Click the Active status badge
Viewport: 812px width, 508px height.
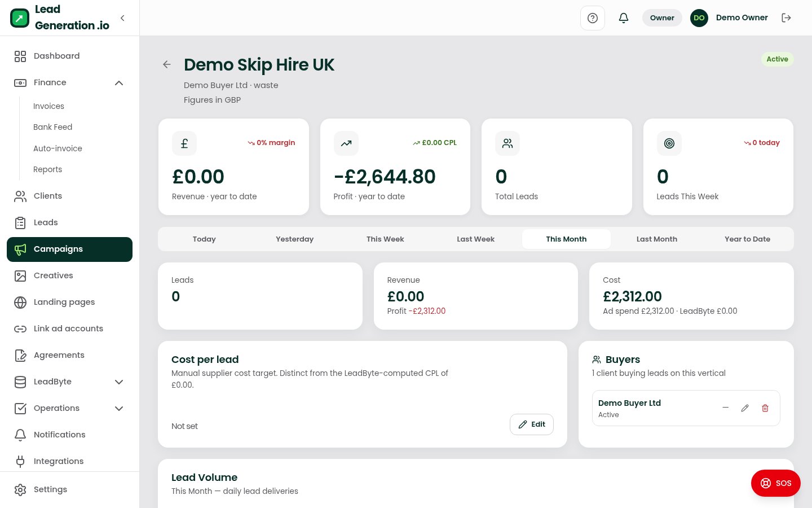pos(777,59)
